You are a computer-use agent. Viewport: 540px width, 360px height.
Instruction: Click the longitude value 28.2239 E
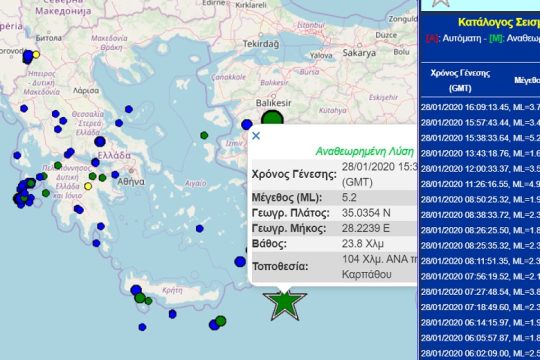[365, 228]
